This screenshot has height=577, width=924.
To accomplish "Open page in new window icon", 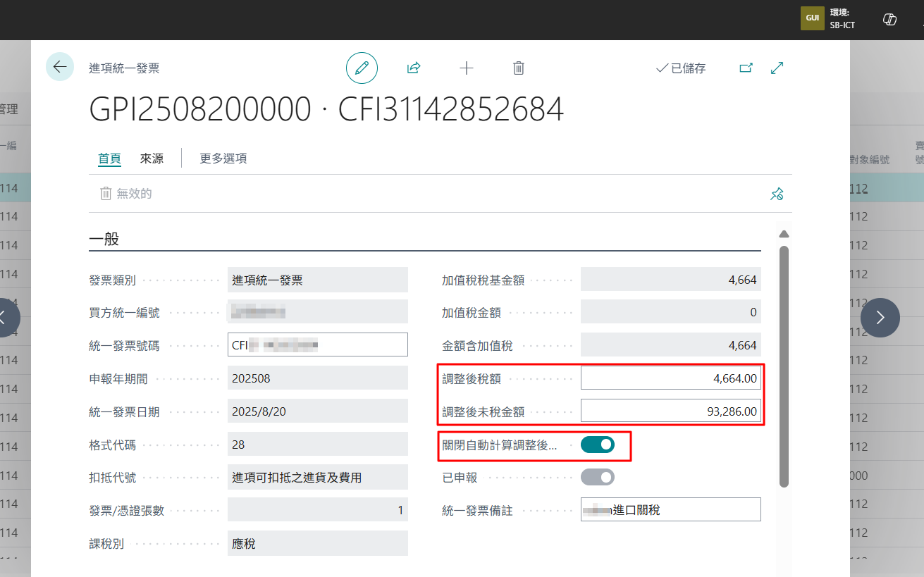I will tap(746, 68).
